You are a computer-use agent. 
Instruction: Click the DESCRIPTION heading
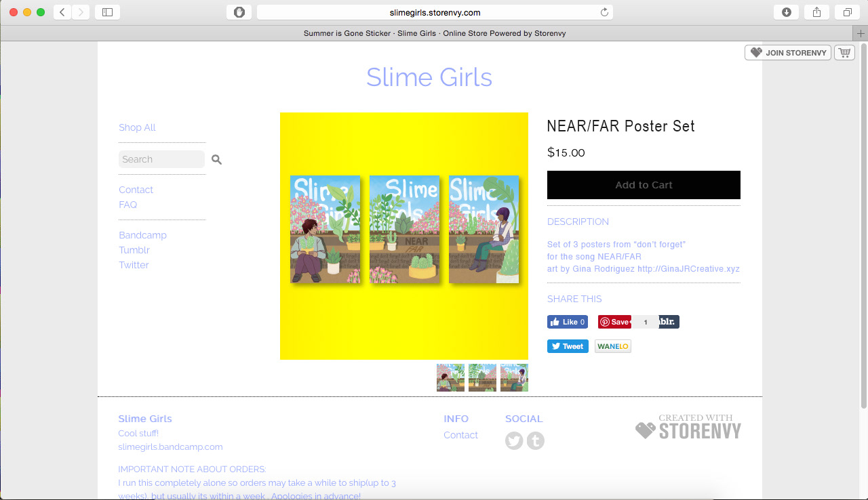[578, 222]
